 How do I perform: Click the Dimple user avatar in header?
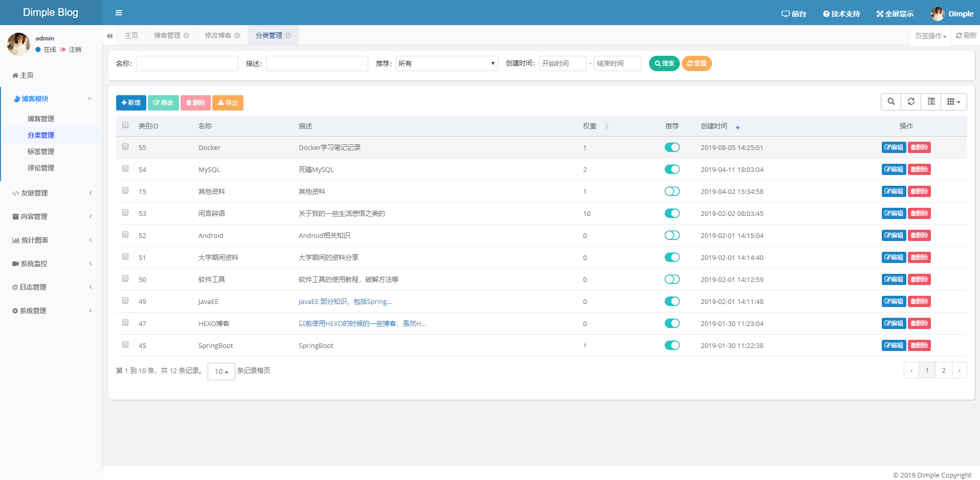click(x=938, y=14)
